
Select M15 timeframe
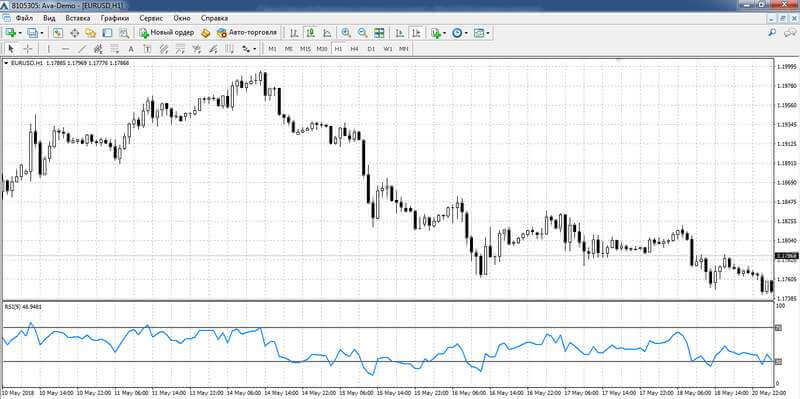point(305,49)
